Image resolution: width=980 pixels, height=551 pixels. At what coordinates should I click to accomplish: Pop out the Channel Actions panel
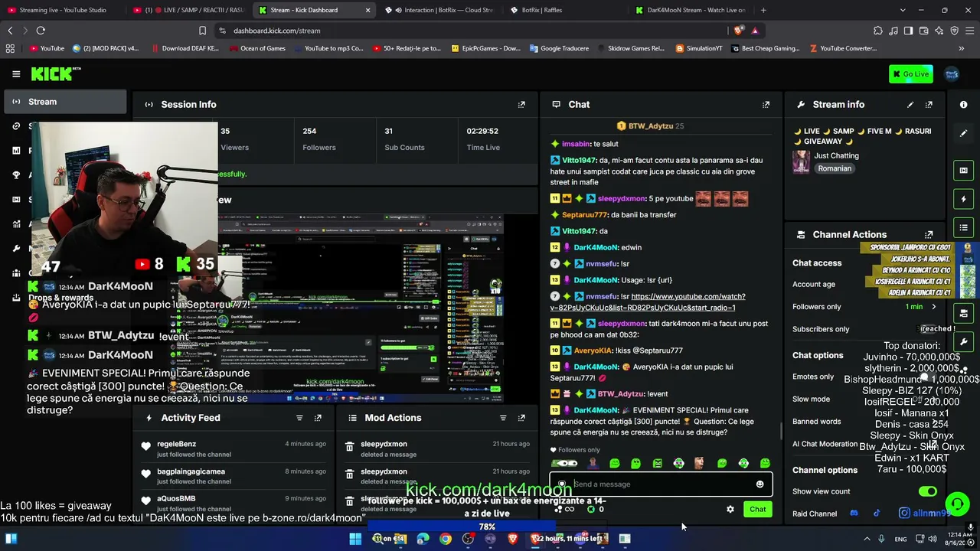pos(929,235)
